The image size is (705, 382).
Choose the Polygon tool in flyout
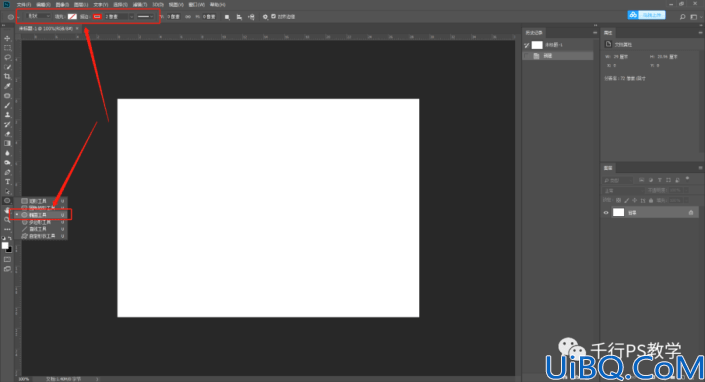[x=41, y=222]
